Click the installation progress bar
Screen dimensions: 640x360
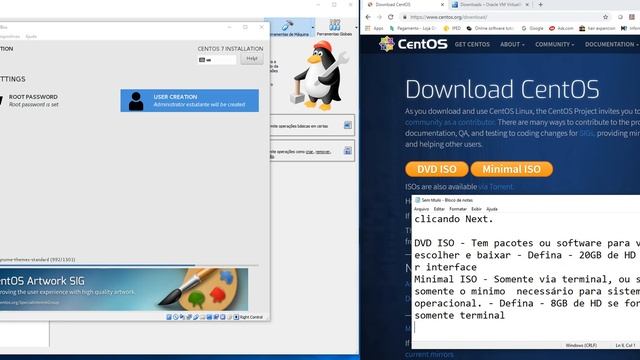[x=129, y=265]
